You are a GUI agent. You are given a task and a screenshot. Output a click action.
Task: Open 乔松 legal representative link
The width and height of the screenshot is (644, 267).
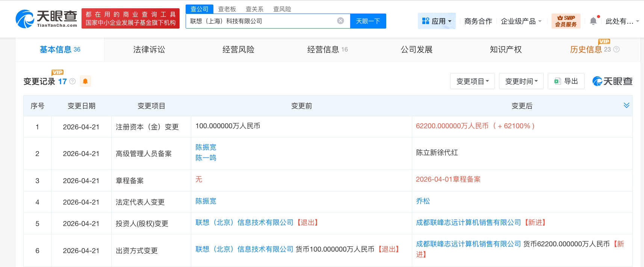[423, 201]
